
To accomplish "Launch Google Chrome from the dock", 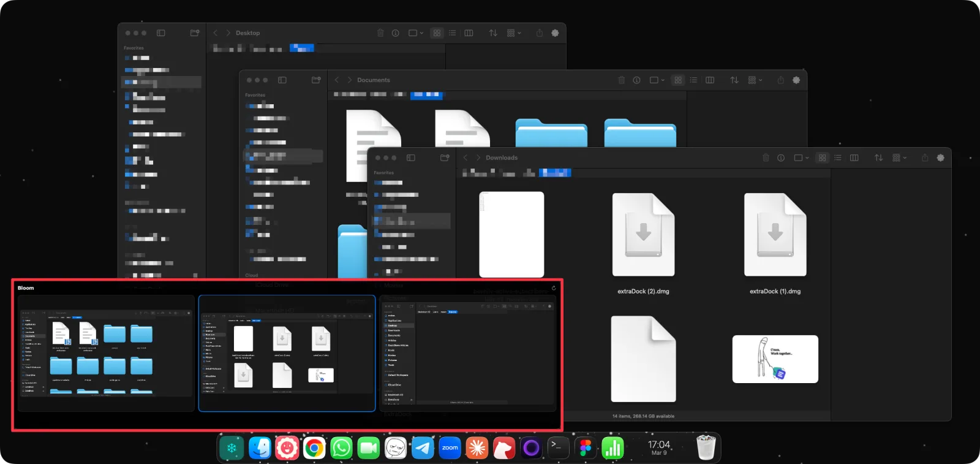I will point(314,448).
